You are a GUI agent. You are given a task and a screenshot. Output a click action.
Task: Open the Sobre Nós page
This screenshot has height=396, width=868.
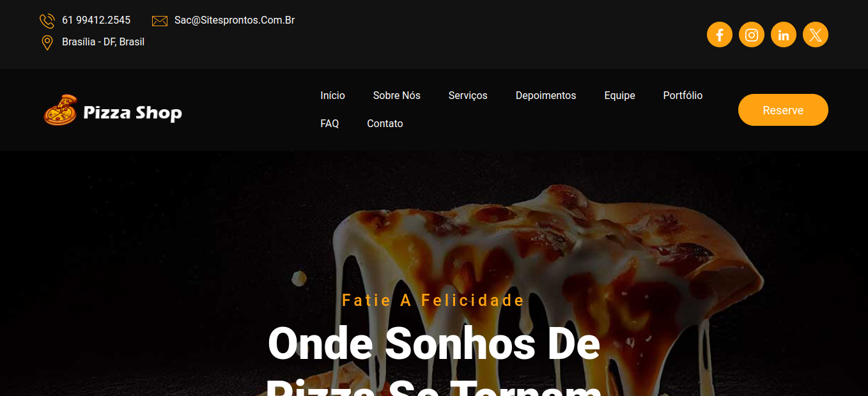[396, 95]
